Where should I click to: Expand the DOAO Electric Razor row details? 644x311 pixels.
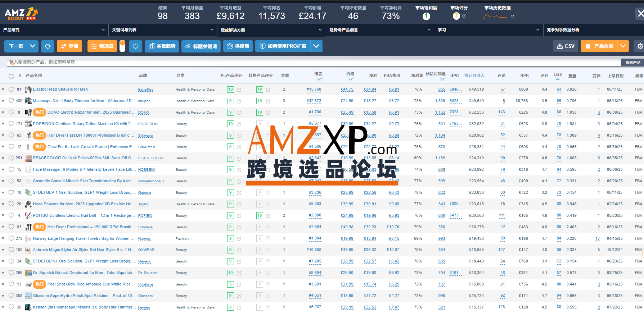pyautogui.click(x=3, y=113)
